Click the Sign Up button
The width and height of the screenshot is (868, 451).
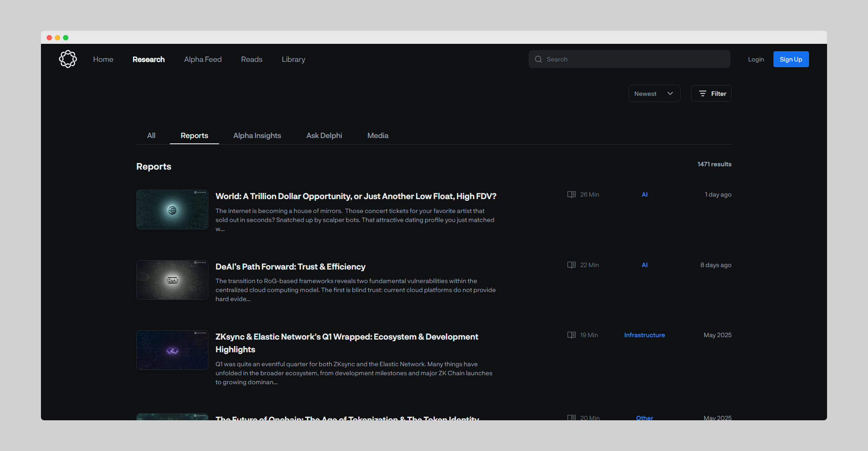point(791,59)
